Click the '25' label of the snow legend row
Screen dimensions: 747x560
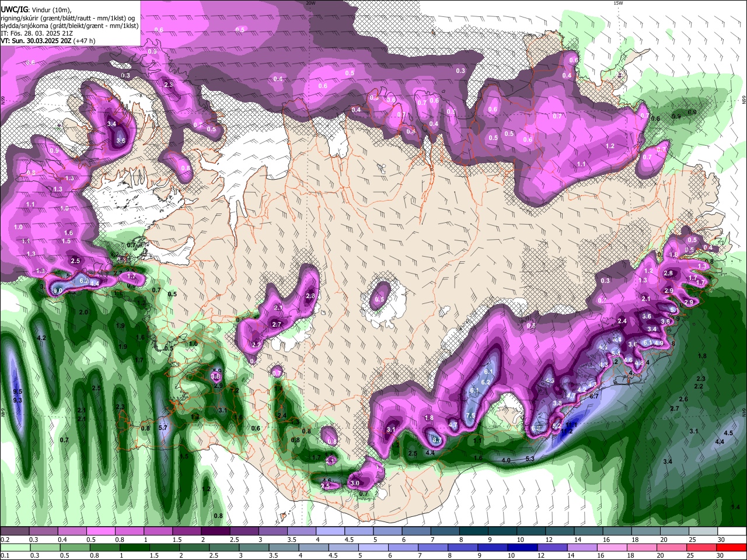click(x=692, y=540)
